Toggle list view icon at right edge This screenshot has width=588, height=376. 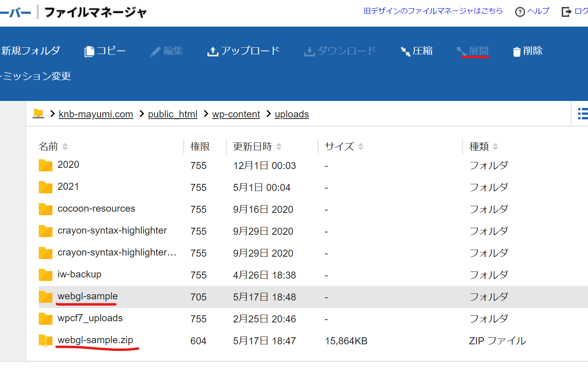point(583,113)
